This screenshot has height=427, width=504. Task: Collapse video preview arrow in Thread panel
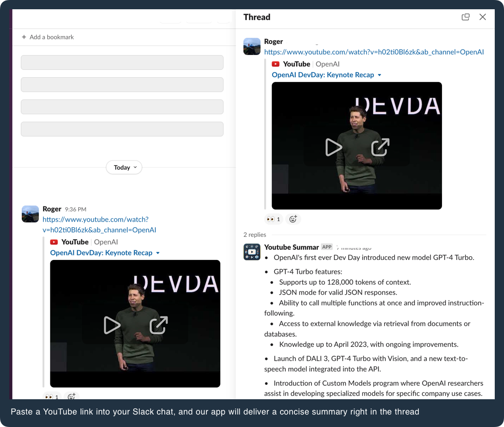click(x=380, y=75)
